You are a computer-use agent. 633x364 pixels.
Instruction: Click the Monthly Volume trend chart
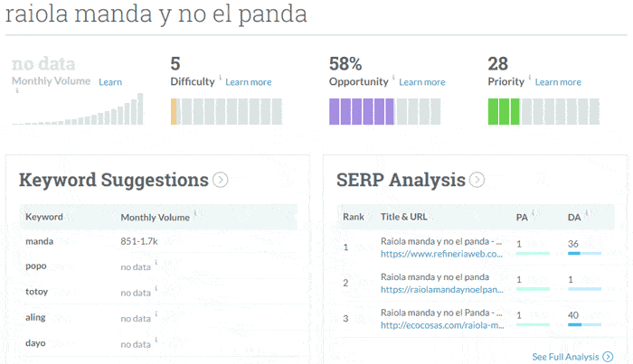pos(78,108)
